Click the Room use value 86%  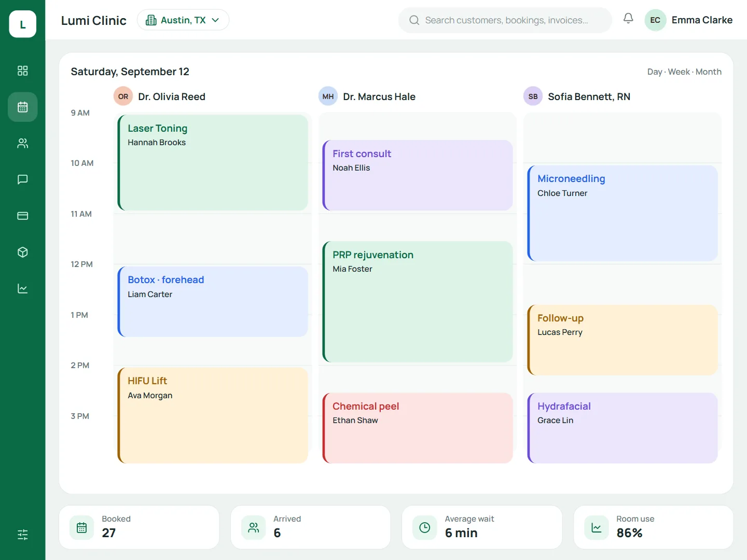[629, 533]
